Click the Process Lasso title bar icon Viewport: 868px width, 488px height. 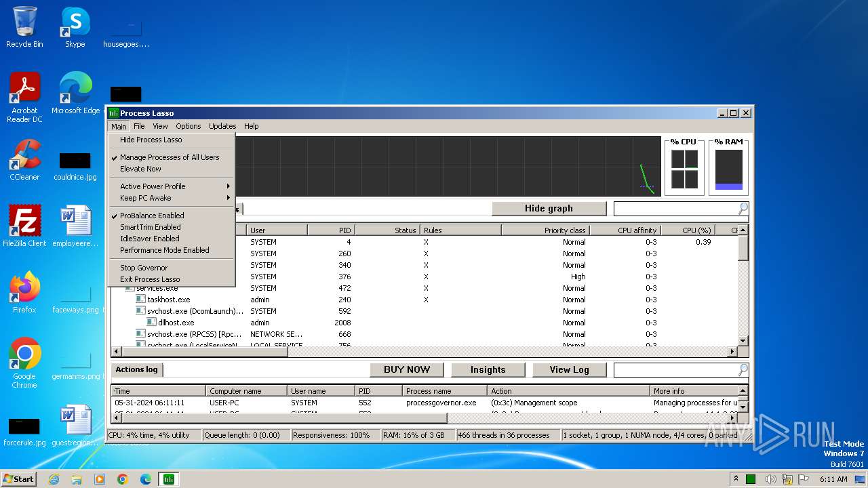click(x=114, y=113)
